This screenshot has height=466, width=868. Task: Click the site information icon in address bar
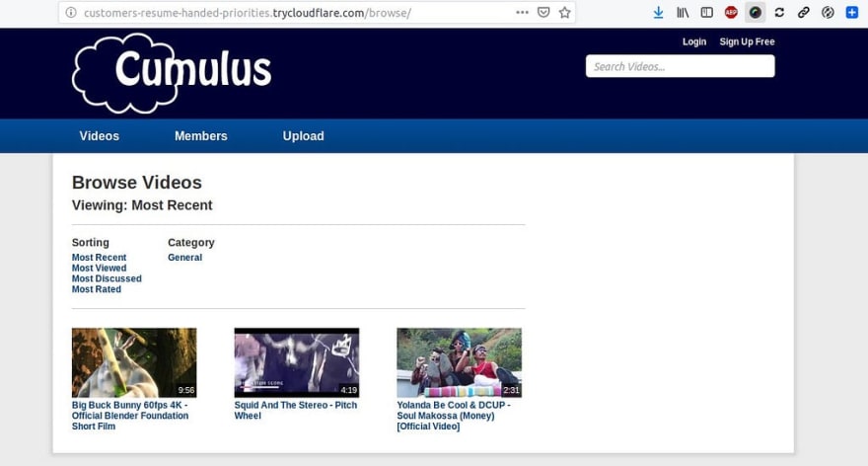click(71, 12)
